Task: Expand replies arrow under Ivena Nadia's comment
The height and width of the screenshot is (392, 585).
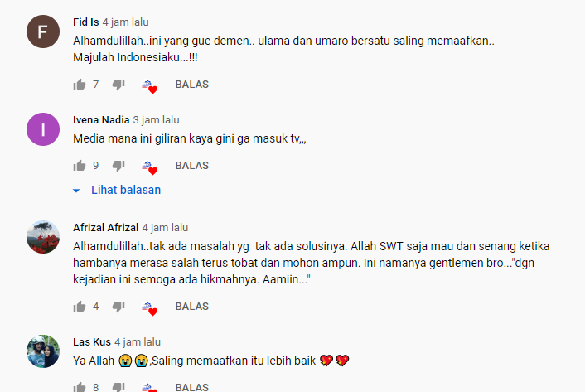Action: coord(76,191)
